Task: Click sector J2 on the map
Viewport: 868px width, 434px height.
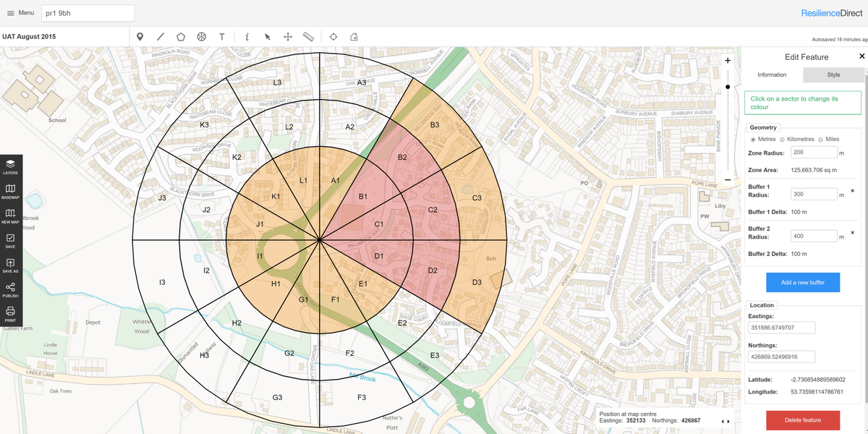Action: pyautogui.click(x=206, y=210)
